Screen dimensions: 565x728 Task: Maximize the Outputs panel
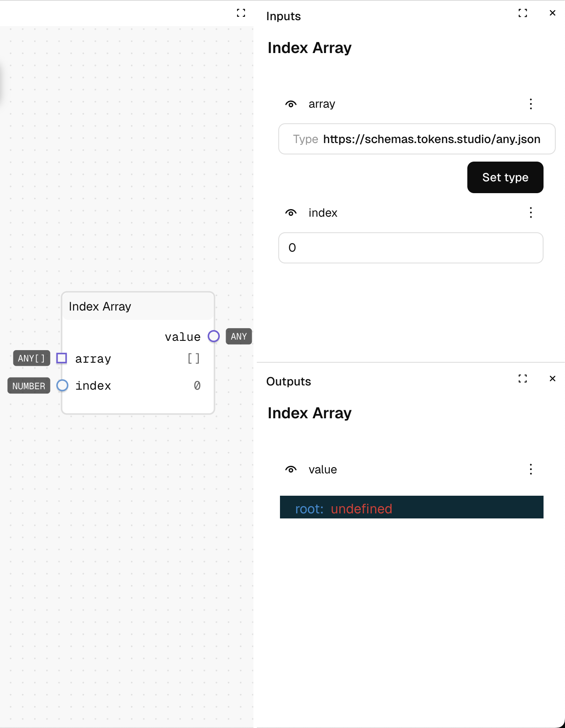pos(523,379)
